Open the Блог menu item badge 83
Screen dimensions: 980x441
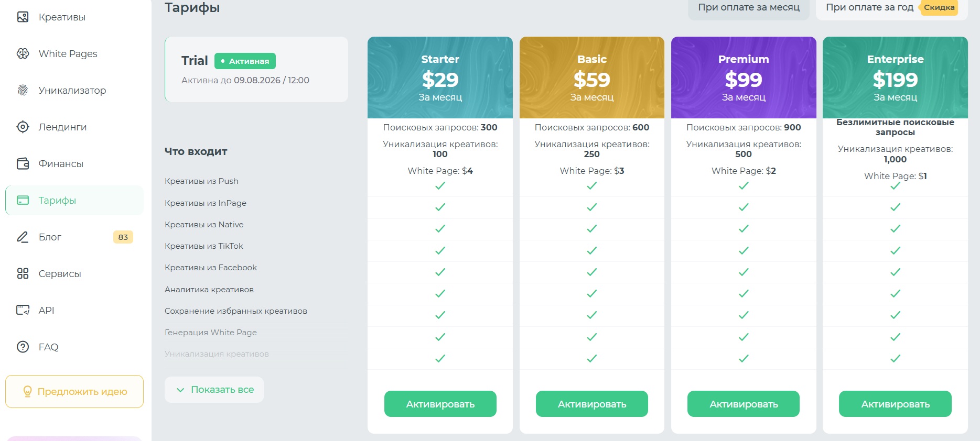[x=123, y=237]
